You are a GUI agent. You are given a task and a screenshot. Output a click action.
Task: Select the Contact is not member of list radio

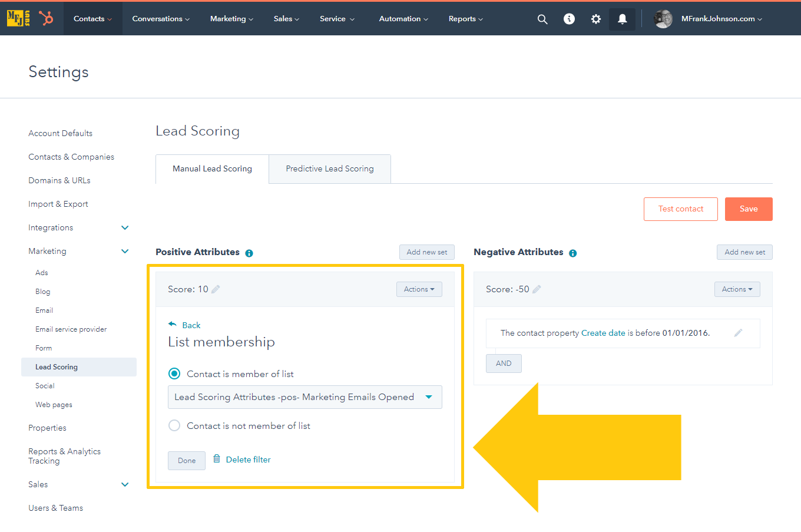click(x=174, y=425)
